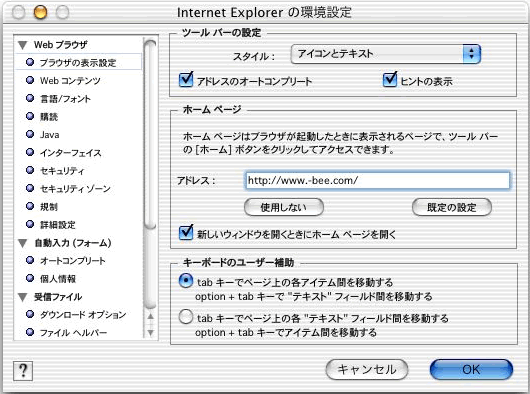Click the キャンセル button
Screen dimensions: 530x394
pos(367,369)
